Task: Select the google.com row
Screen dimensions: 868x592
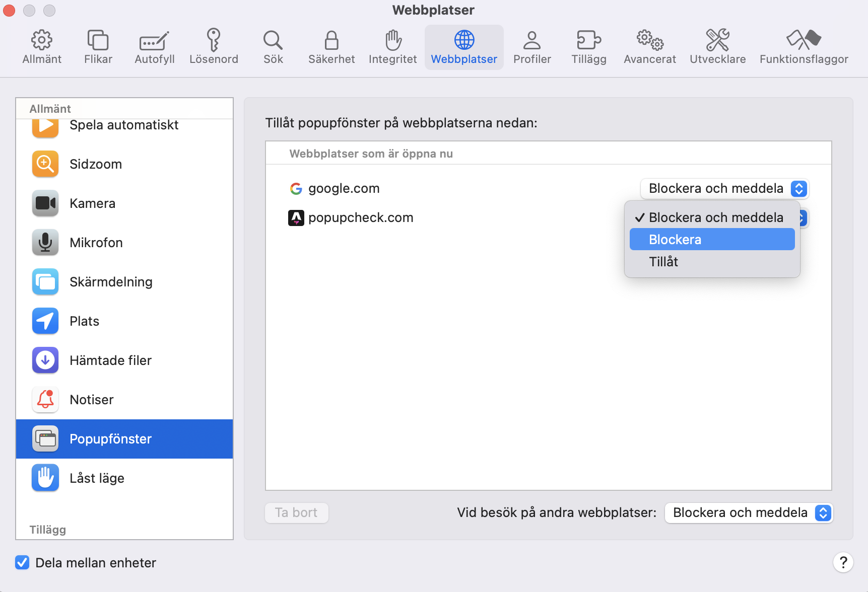Action: 548,188
